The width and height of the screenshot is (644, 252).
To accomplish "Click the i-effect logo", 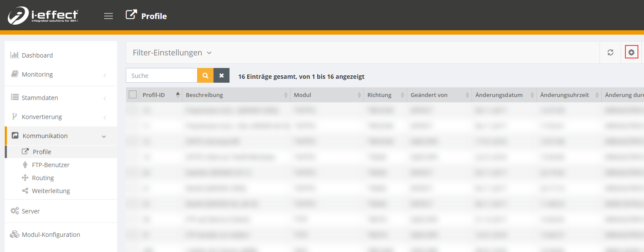I will [x=43, y=16].
